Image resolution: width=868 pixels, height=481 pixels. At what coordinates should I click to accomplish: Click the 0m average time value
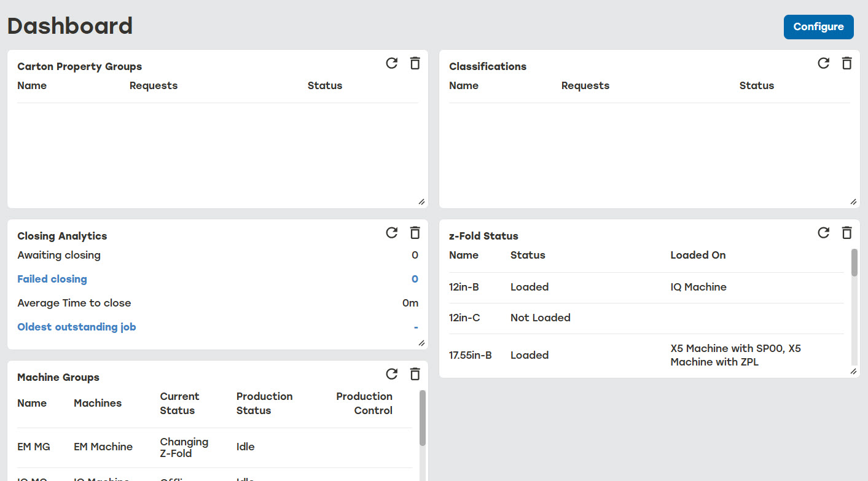coord(410,303)
